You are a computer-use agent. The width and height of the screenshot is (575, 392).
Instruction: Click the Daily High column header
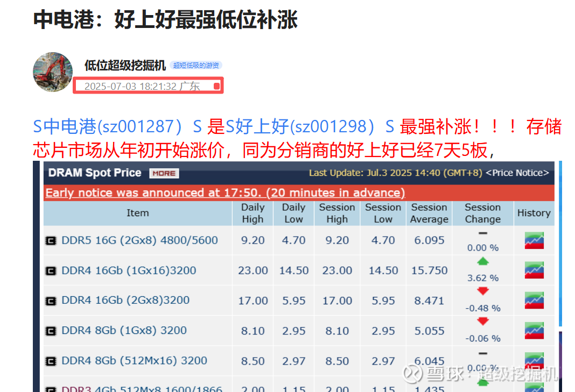pos(253,213)
